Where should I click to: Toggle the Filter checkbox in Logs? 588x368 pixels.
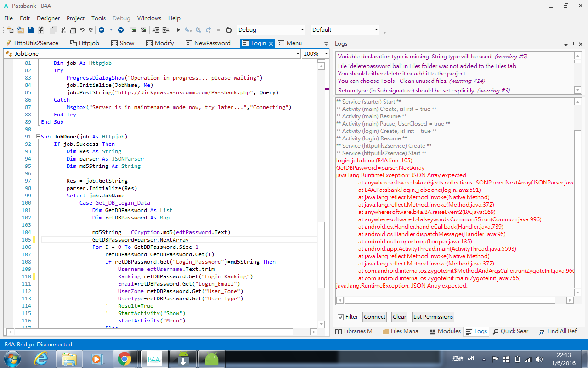pyautogui.click(x=340, y=317)
